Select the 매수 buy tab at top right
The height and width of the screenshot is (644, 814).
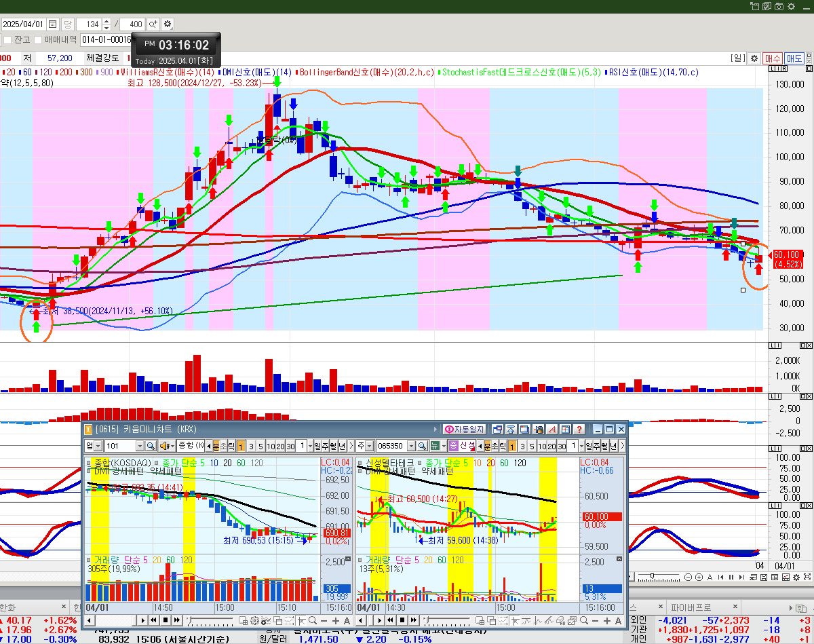(773, 58)
